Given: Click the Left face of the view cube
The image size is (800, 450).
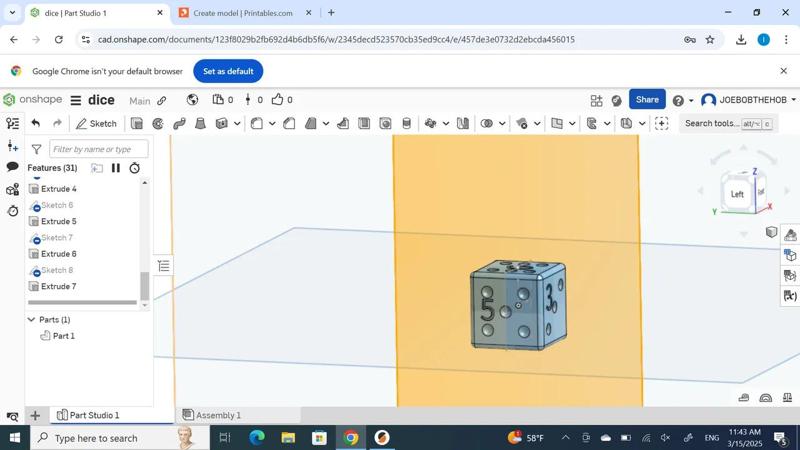Looking at the screenshot, I should [x=737, y=194].
